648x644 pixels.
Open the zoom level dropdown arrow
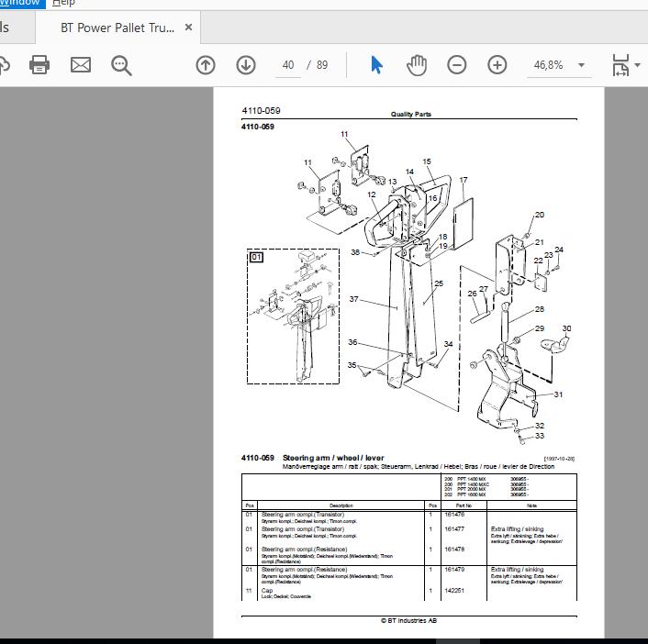point(582,65)
